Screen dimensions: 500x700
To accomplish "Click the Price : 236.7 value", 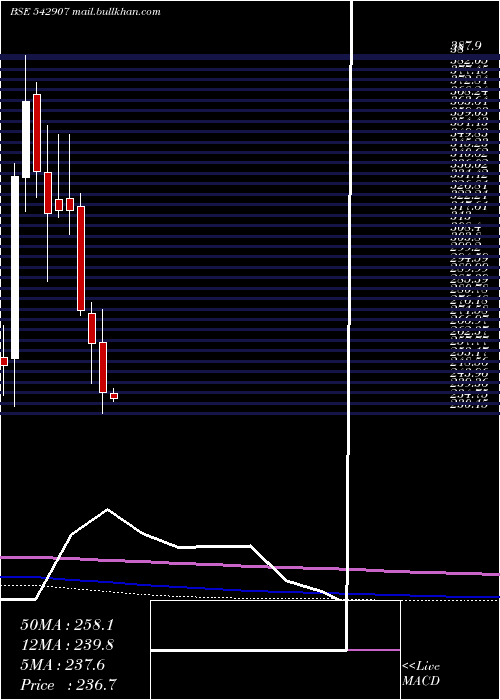I will tap(69, 685).
